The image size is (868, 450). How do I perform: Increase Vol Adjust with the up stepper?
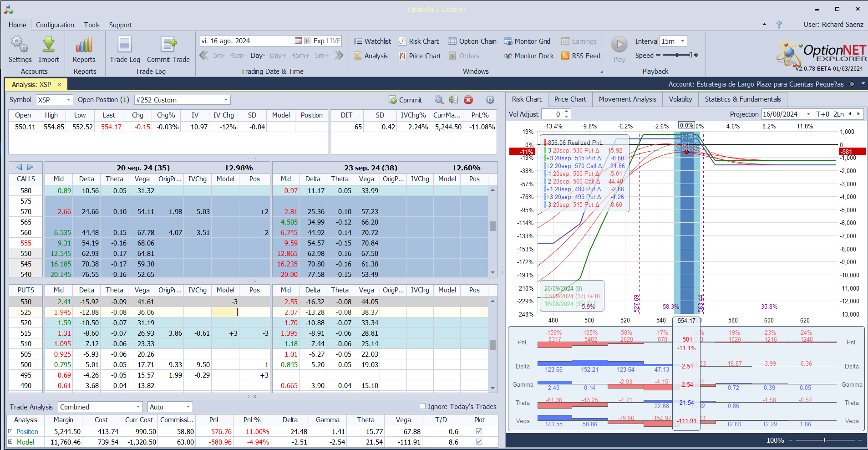(566, 112)
